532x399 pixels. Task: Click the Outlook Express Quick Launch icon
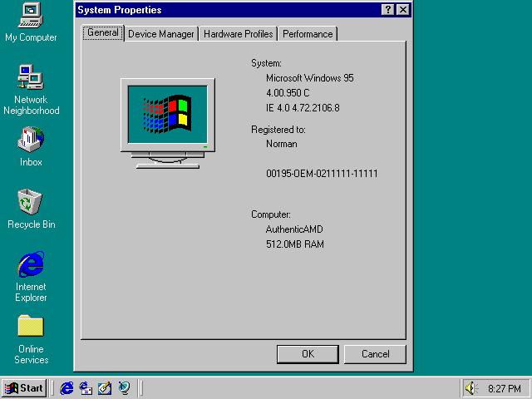(86, 388)
